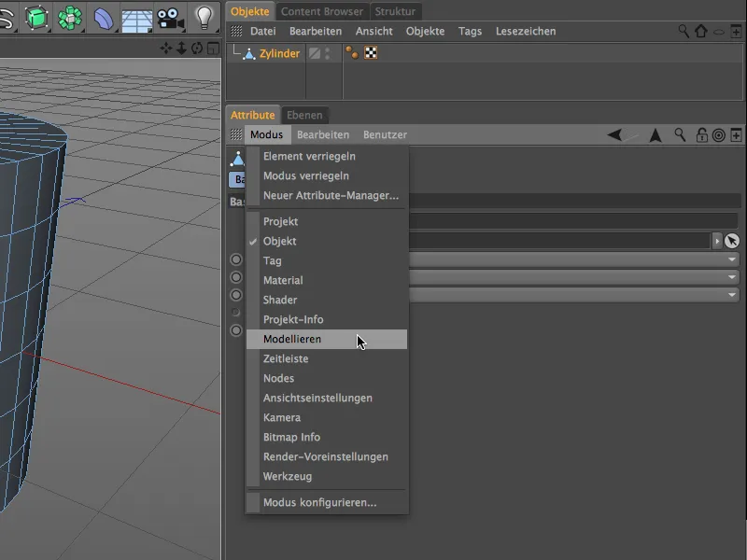Select Modellieren mode

click(327, 339)
